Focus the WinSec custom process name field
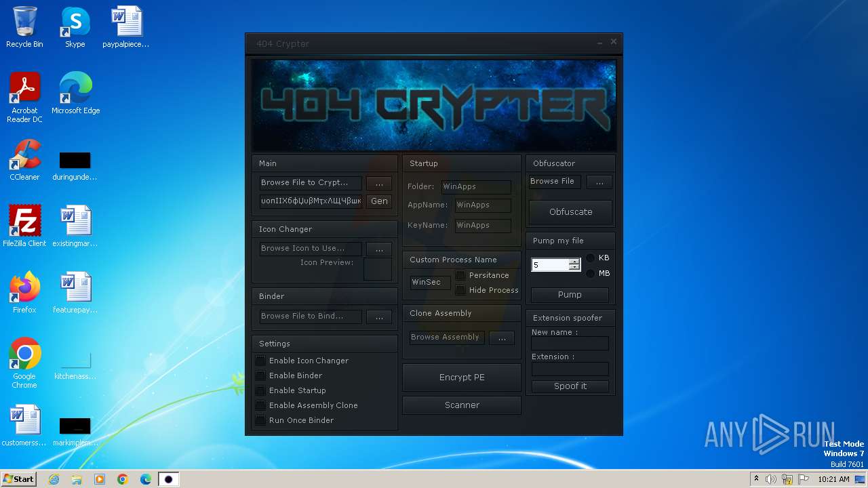Image resolution: width=868 pixels, height=488 pixels. click(430, 283)
